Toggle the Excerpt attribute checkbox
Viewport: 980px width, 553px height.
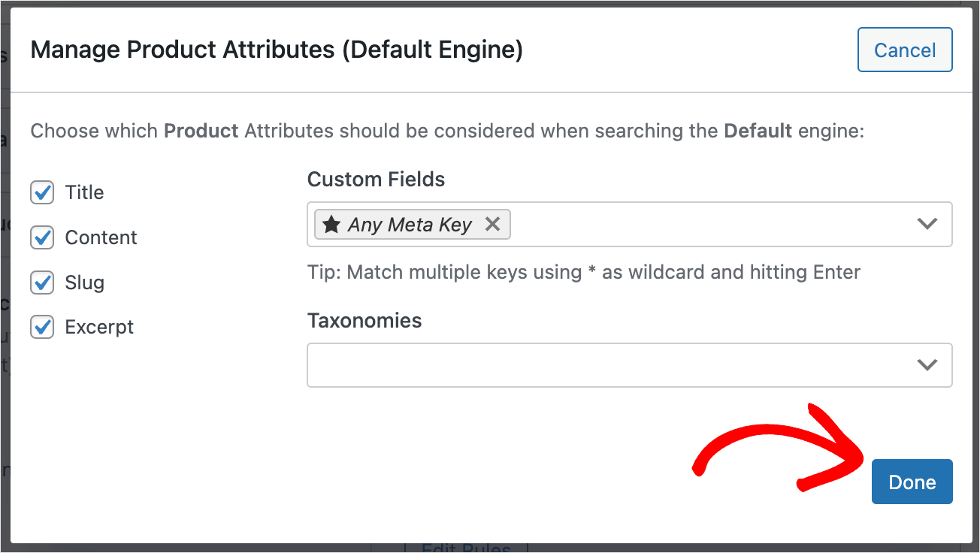pos(42,327)
